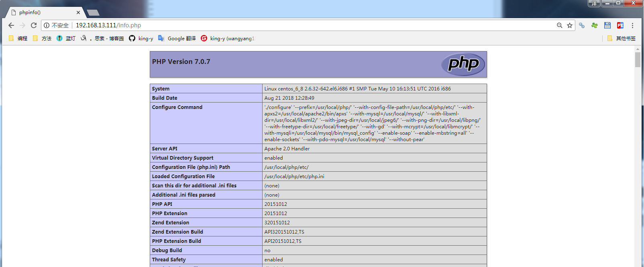This screenshot has height=267, width=644.
Task: Open a new tab beside phpinfo()
Action: point(93,13)
